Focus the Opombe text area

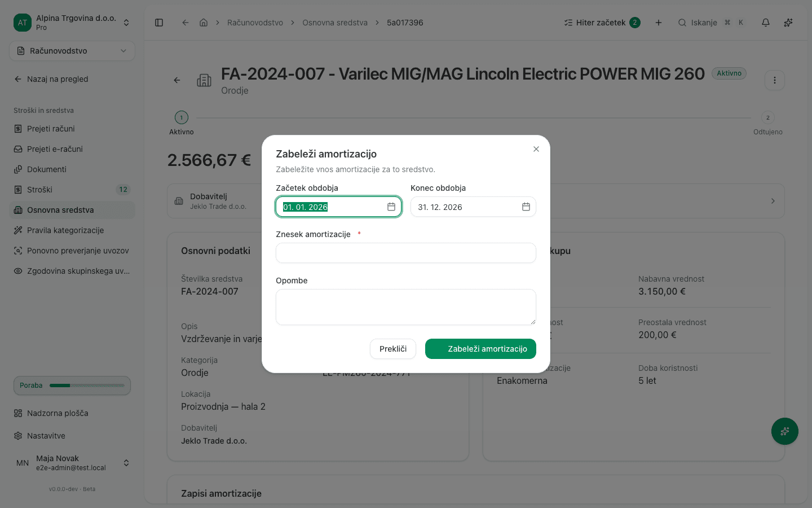point(406,307)
